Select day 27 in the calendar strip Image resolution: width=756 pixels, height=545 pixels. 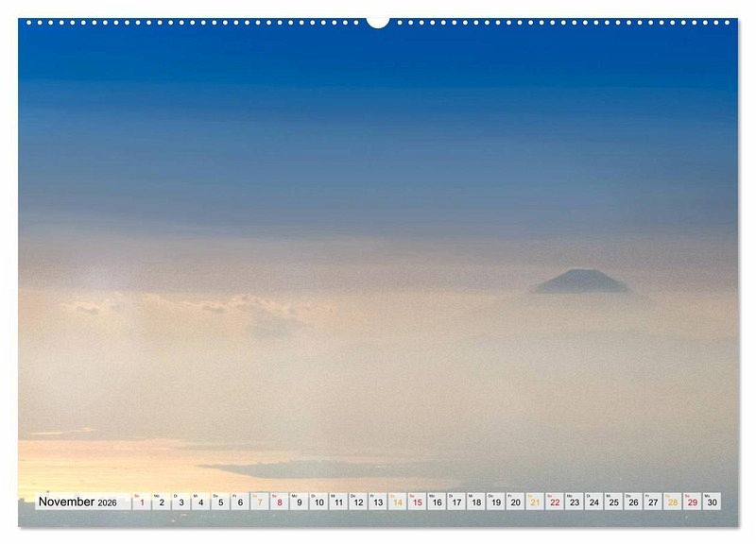click(653, 502)
